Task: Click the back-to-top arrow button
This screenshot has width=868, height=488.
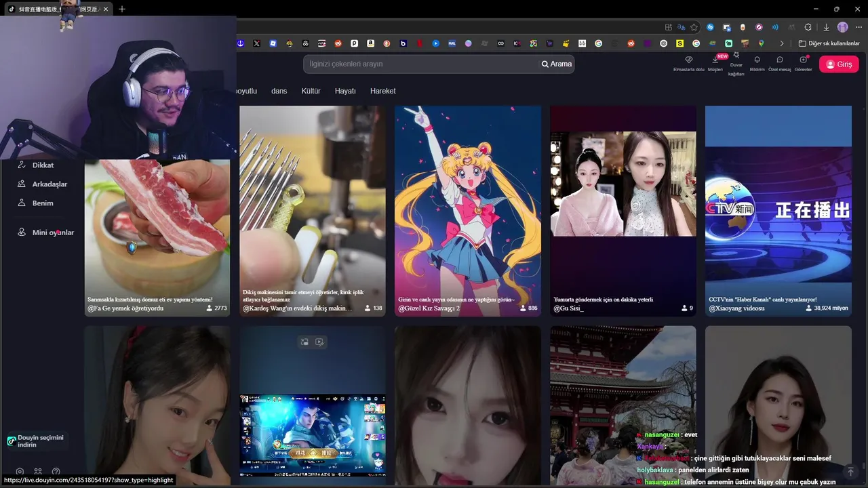Action: 850,471
